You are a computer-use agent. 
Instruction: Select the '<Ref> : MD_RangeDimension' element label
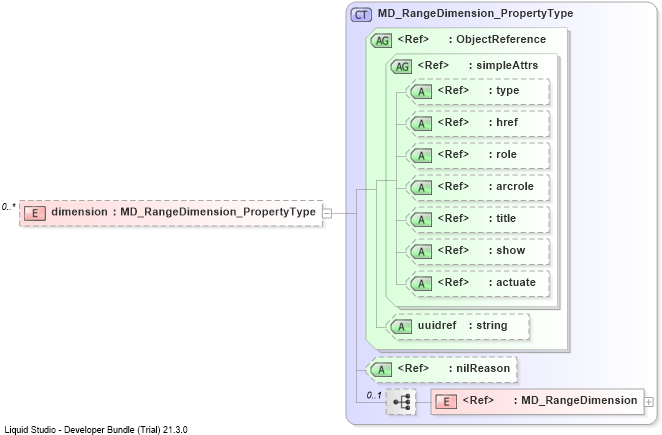(550, 400)
